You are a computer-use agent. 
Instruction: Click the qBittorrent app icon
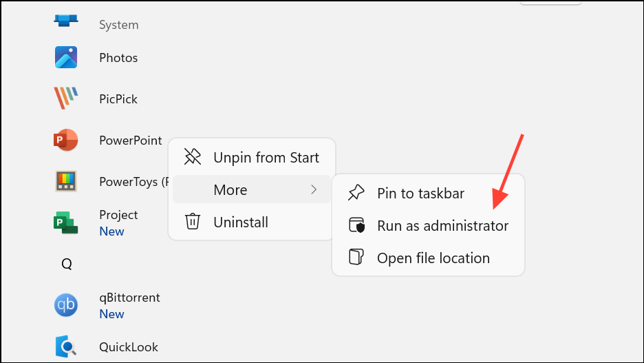tap(66, 305)
